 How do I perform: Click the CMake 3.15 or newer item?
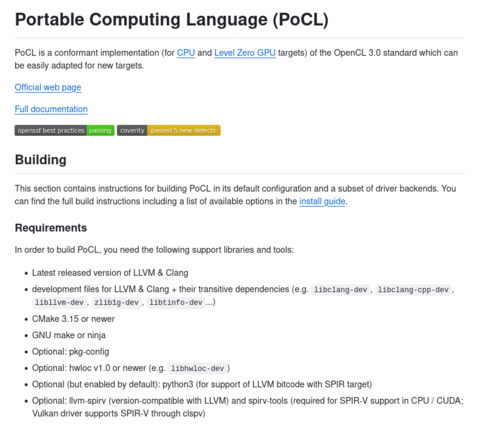(x=73, y=319)
